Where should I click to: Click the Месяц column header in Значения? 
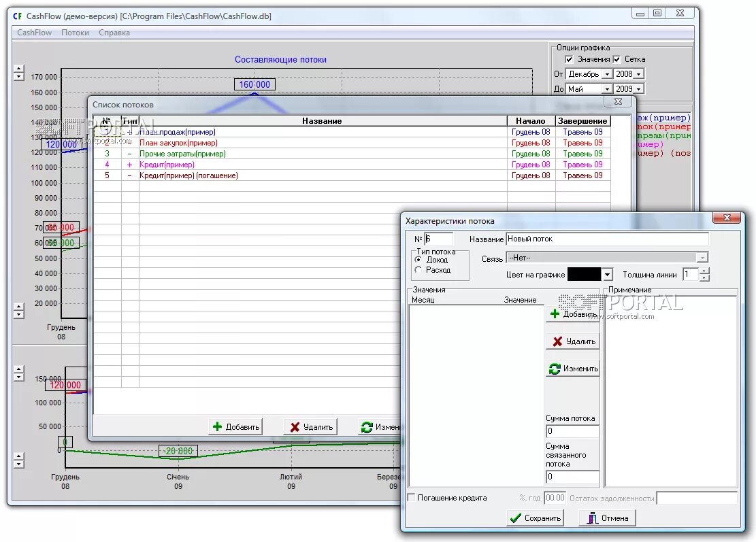coord(423,300)
